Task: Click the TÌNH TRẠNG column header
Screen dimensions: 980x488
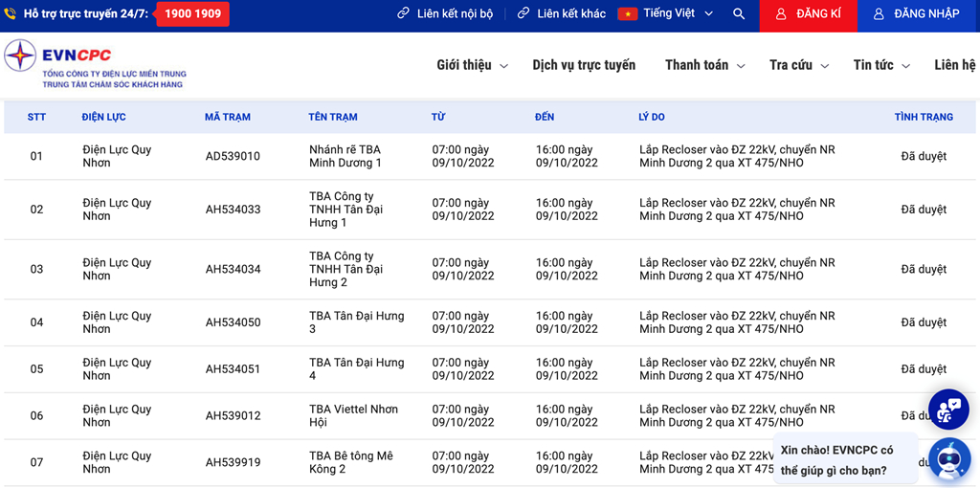Action: click(x=924, y=117)
